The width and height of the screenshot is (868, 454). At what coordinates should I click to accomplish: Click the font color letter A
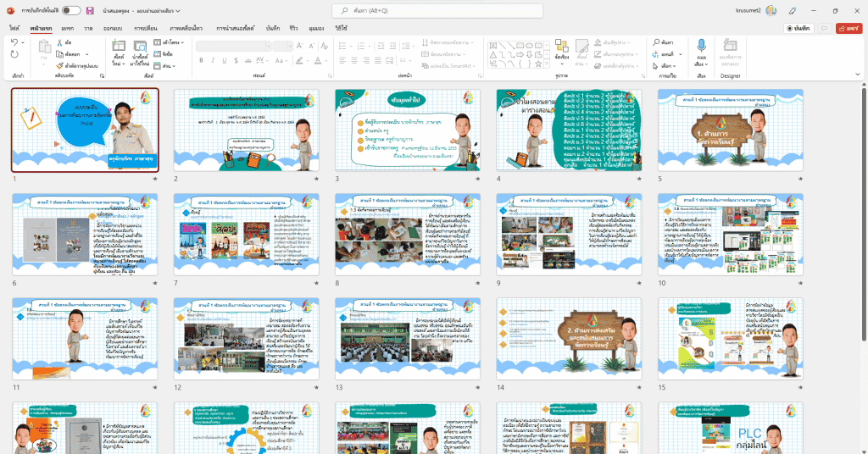pyautogui.click(x=318, y=60)
